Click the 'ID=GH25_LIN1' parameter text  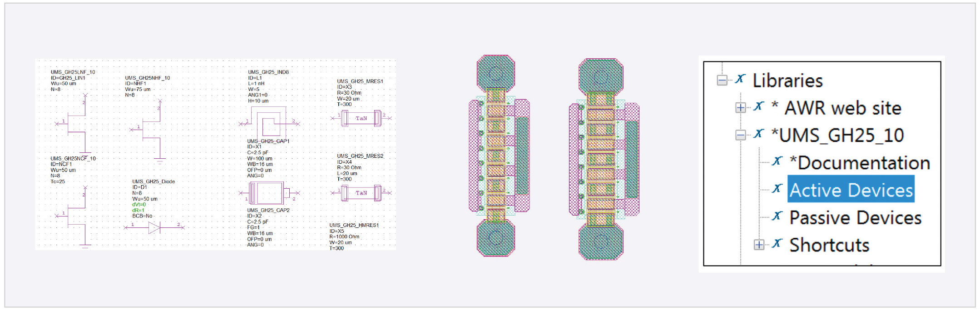coord(68,78)
